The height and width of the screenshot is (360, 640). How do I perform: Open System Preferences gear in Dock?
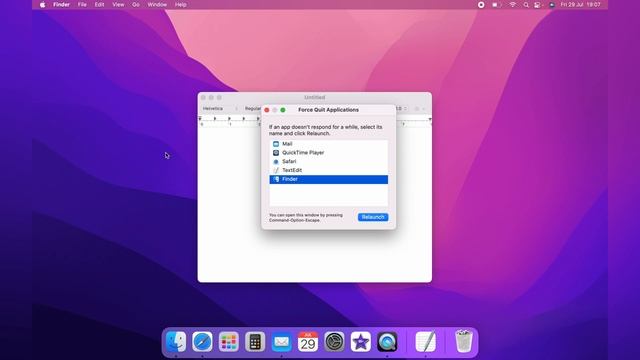pos(334,342)
